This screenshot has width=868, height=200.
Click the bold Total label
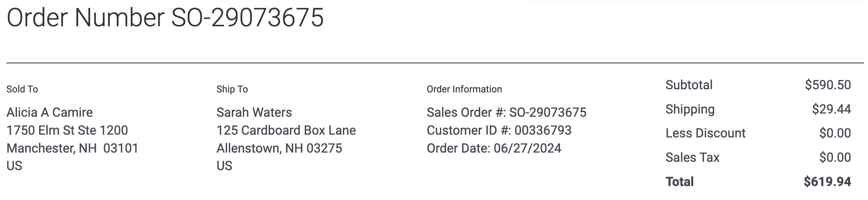tap(680, 182)
